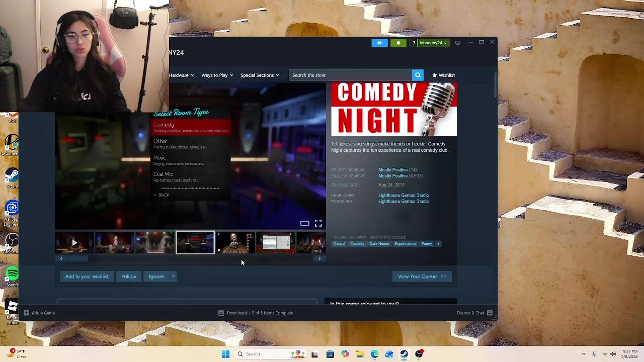Image resolution: width=644 pixels, height=362 pixels.
Task: Open the Roblox Studio desktop shortcut
Action: [x=12, y=311]
